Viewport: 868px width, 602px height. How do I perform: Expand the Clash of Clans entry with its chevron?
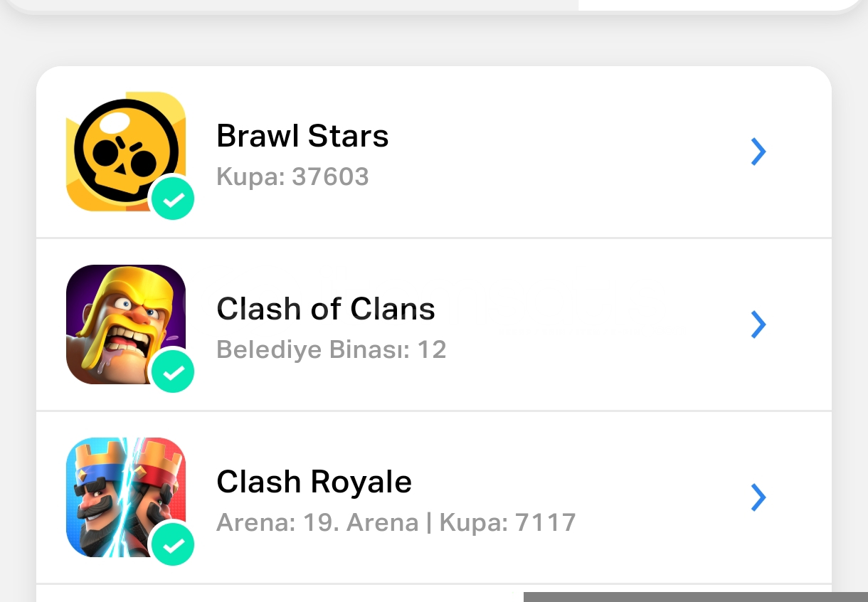[758, 324]
